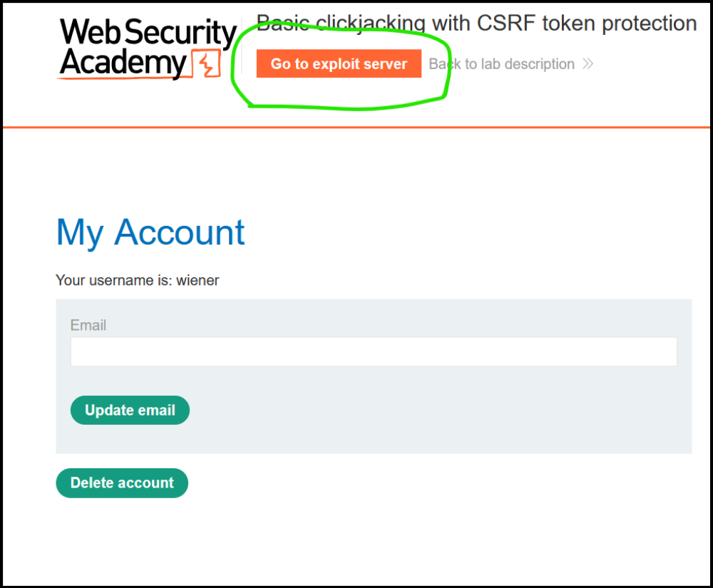
Task: Select the My Account heading
Action: coord(150,232)
